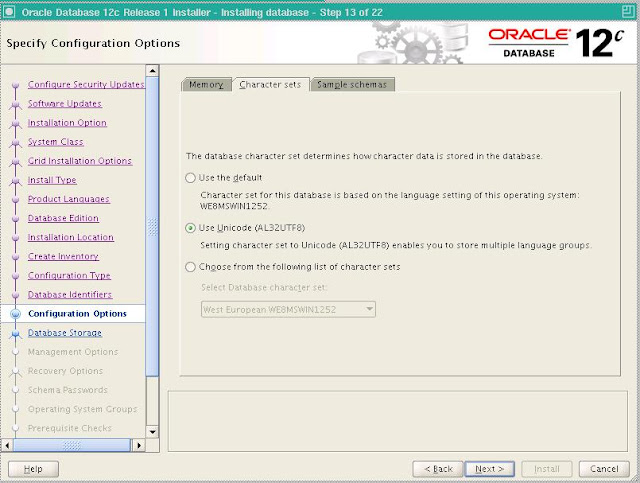The width and height of the screenshot is (640, 483).
Task: Choose from the following list radio button
Action: [x=190, y=267]
